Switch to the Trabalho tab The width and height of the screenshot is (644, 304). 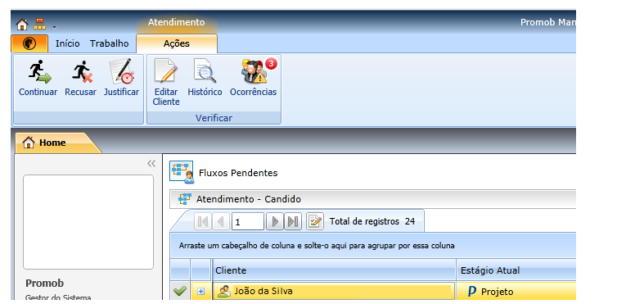coord(110,43)
